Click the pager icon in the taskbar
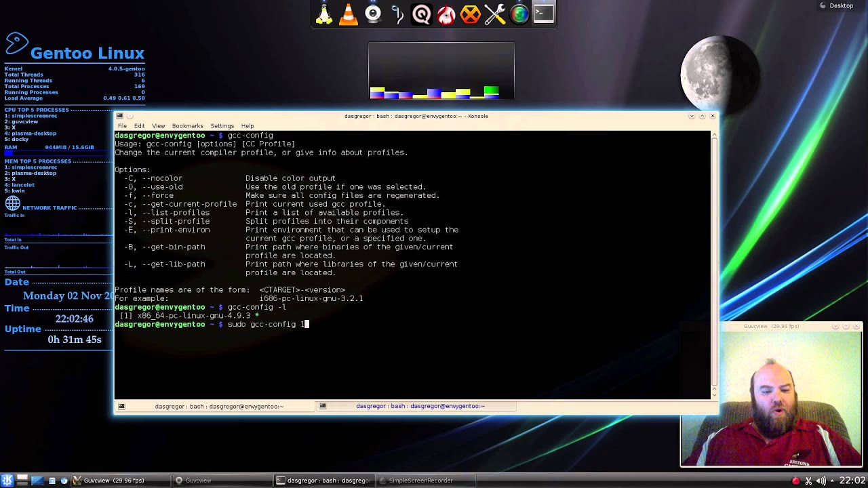Viewport: 868px width, 488px height. (x=22, y=481)
